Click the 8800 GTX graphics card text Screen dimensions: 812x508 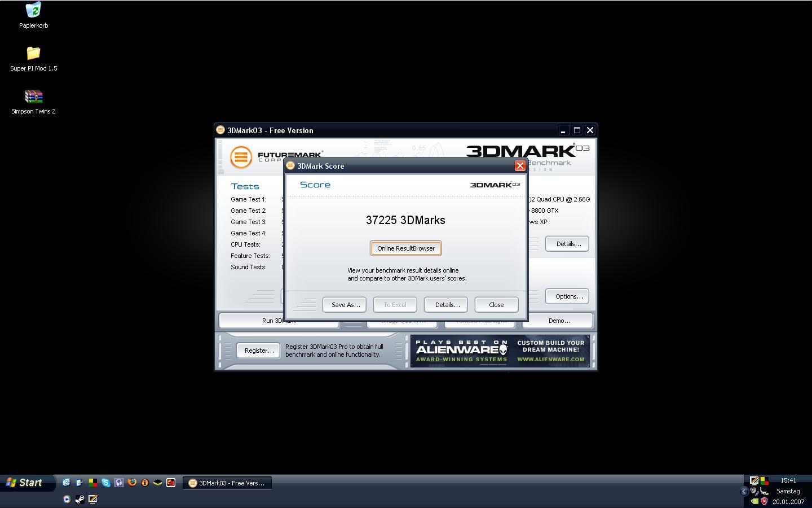[x=544, y=211]
